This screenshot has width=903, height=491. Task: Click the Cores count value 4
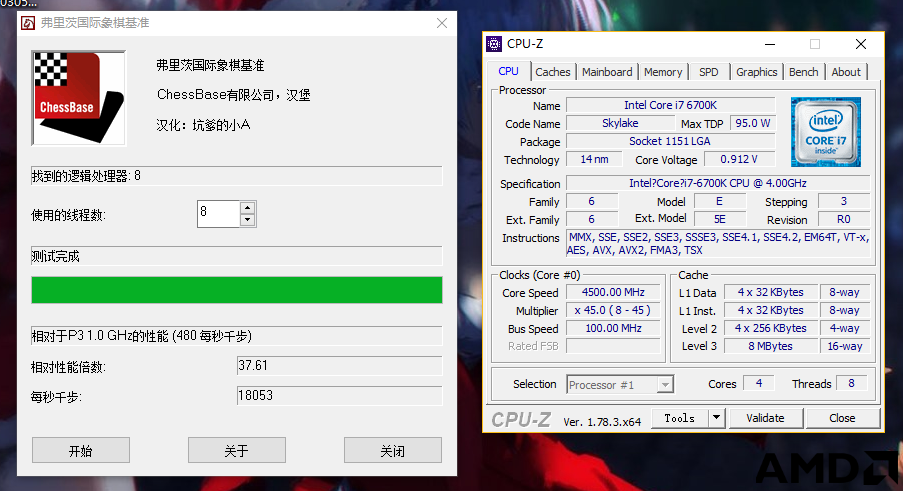(759, 383)
